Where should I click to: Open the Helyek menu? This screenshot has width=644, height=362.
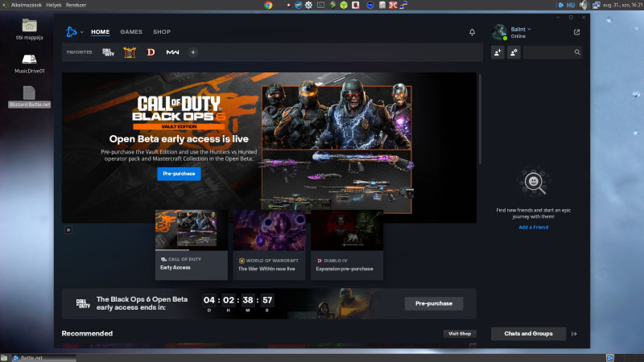coord(54,5)
